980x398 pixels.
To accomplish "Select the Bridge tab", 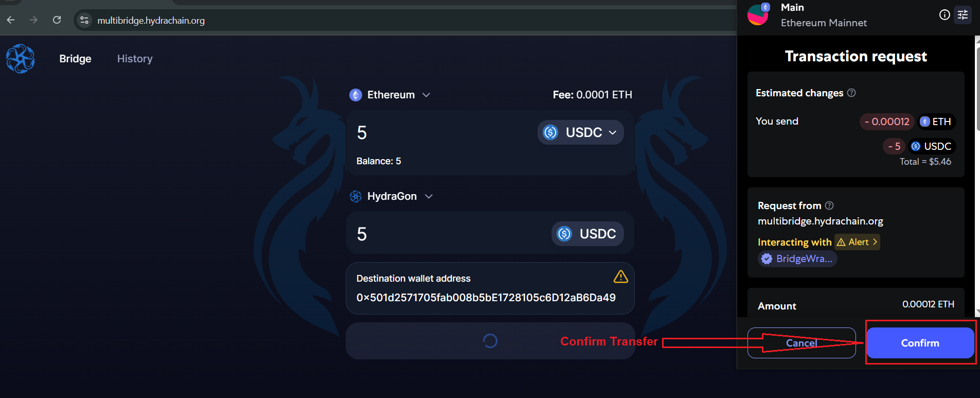I will (75, 58).
